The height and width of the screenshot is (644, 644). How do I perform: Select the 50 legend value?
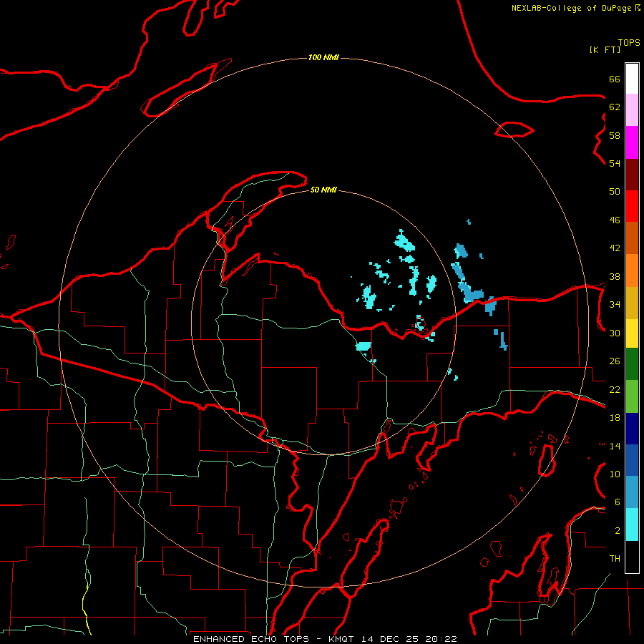615,192
